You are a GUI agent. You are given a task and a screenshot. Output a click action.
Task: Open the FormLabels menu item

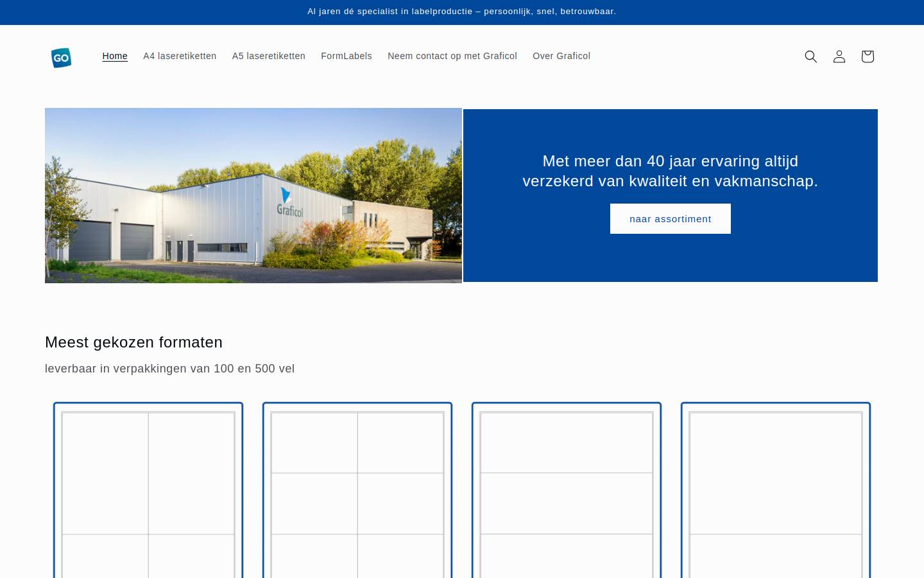click(x=346, y=56)
